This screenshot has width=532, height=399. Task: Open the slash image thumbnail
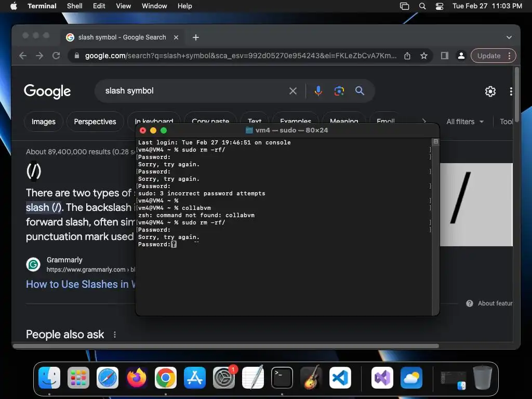pos(476,205)
